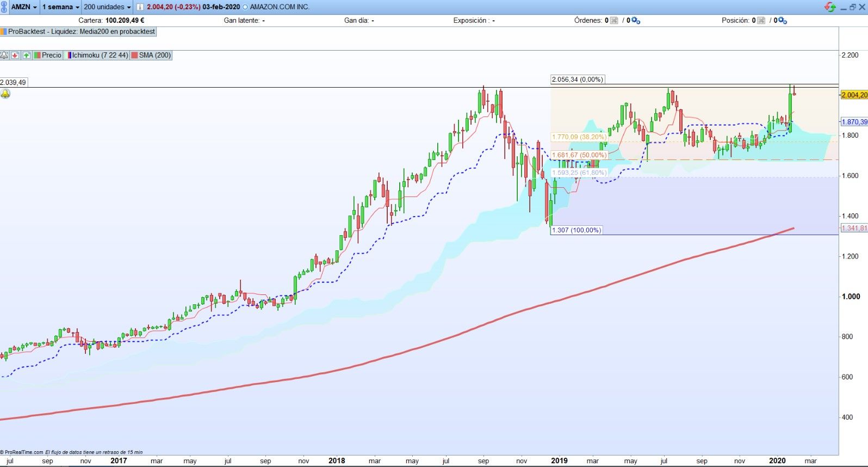Click the 2020 label on the time axis
The image size is (868, 467).
click(x=777, y=460)
